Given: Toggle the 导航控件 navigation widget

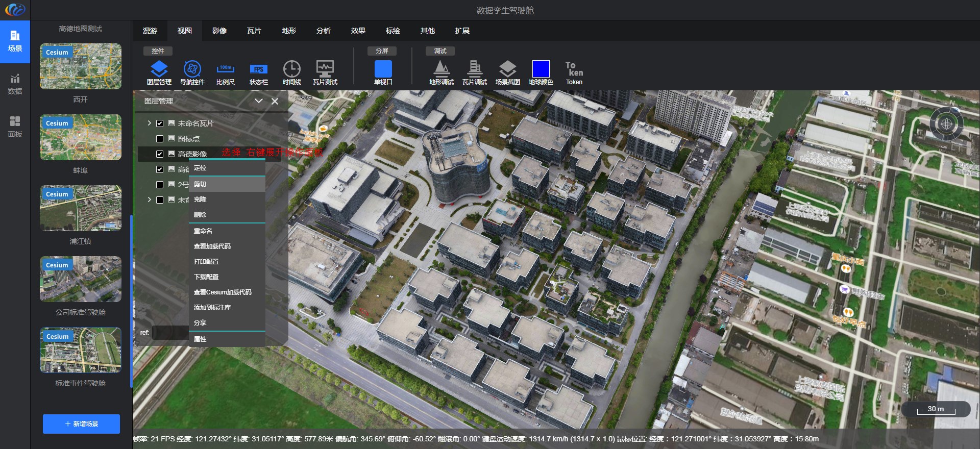Looking at the screenshot, I should [192, 69].
